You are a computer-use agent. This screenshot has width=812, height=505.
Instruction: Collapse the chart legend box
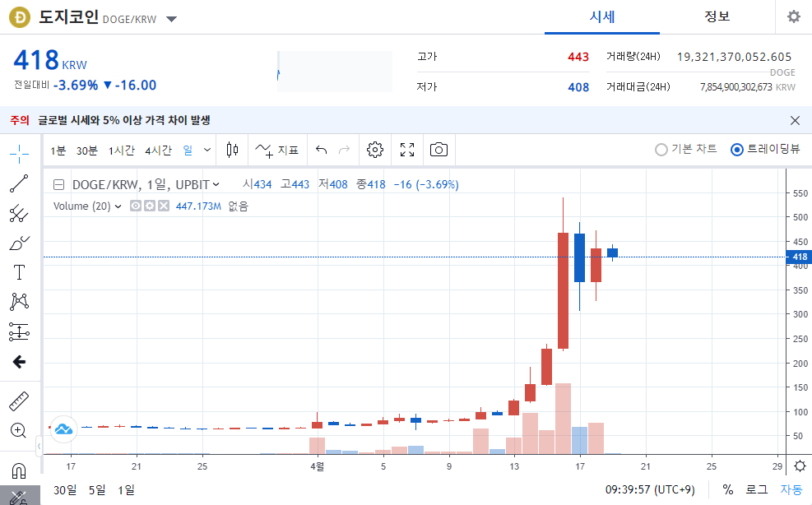tap(59, 184)
